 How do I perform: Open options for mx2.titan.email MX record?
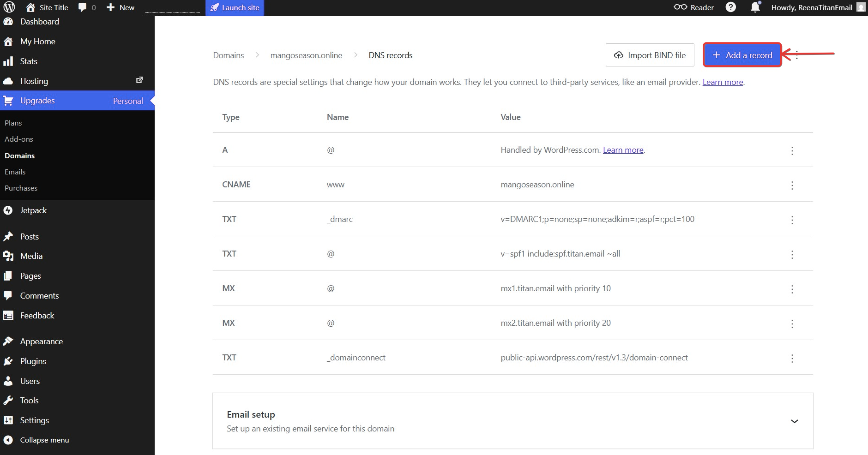click(792, 323)
